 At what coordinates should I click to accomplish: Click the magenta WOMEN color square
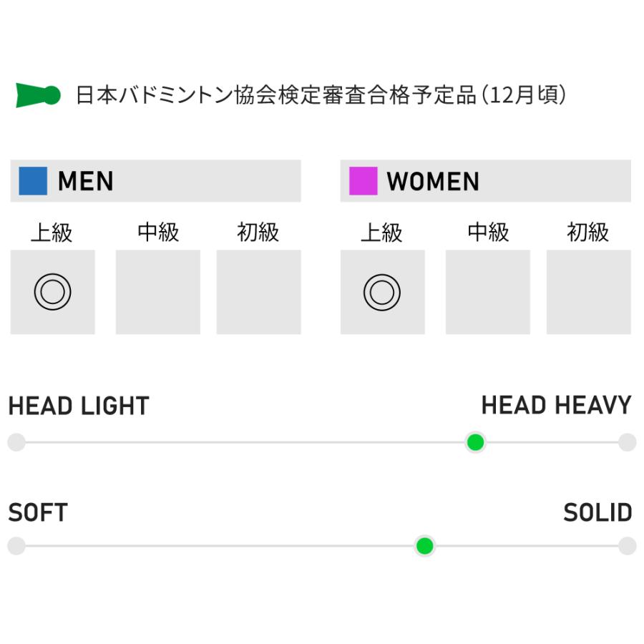pos(363,181)
